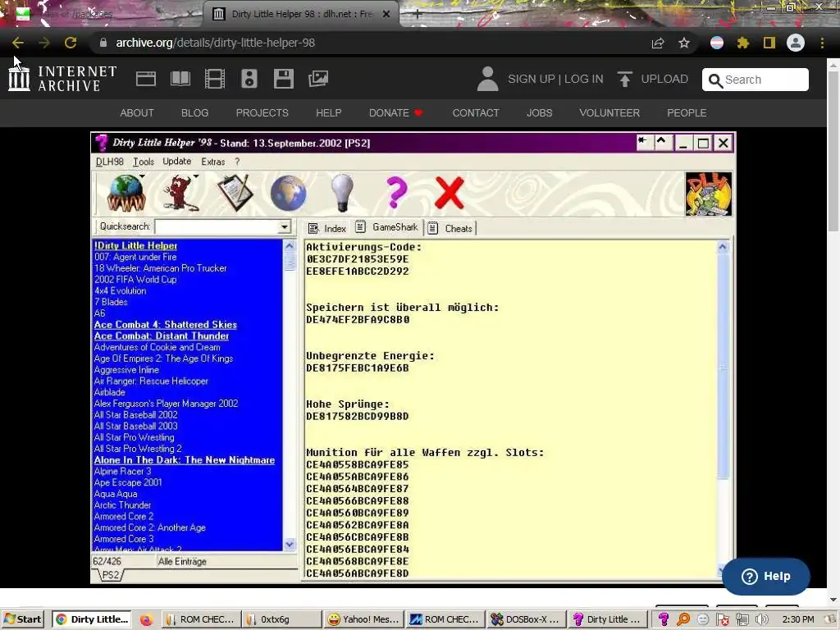Open the DLH98 menu
The image size is (840, 630).
click(x=109, y=162)
